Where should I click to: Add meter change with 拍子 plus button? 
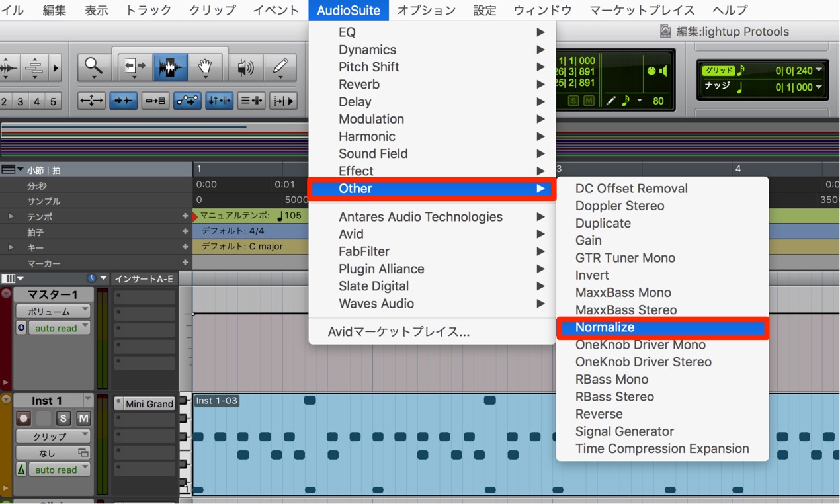[185, 232]
